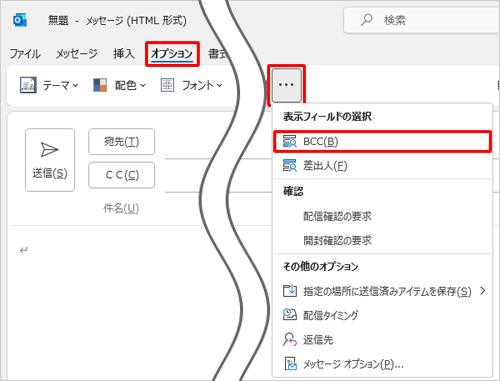Click the テーマ icon in ribbon
This screenshot has width=500, height=381.
[28, 85]
